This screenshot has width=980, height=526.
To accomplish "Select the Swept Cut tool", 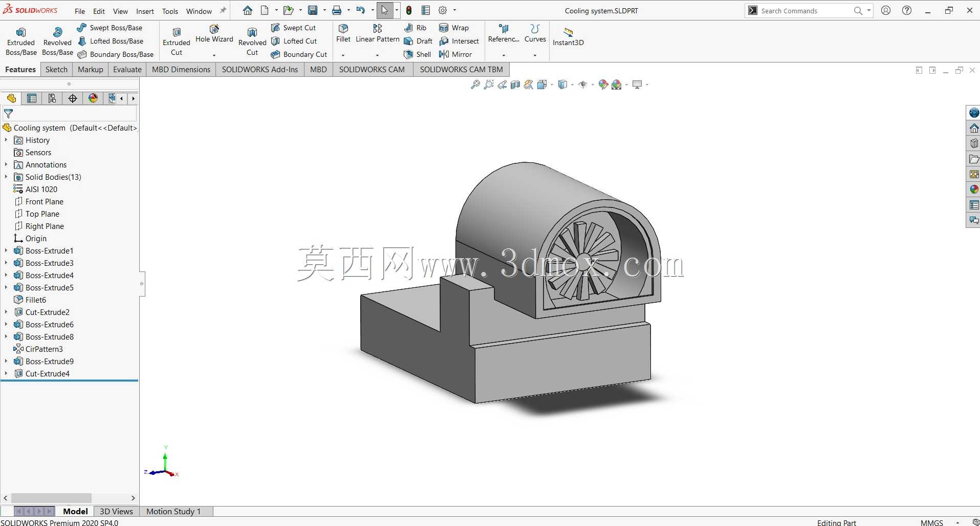I will click(293, 28).
